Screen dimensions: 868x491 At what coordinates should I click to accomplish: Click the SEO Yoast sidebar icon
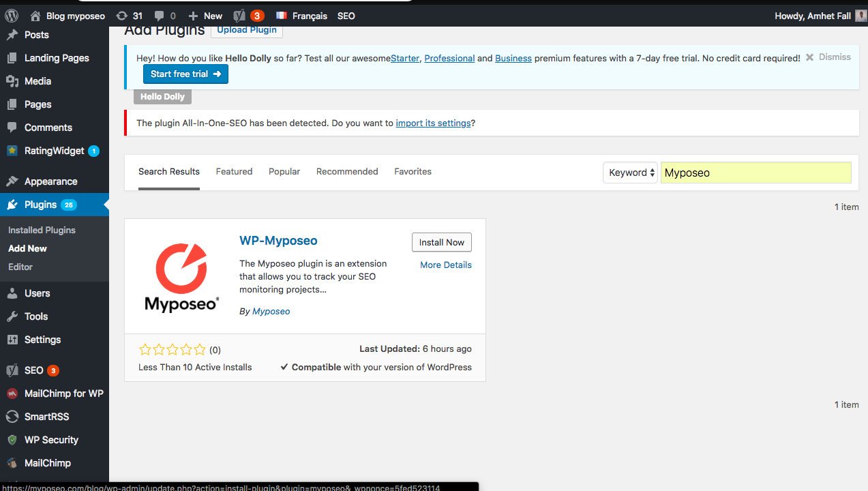pos(12,370)
